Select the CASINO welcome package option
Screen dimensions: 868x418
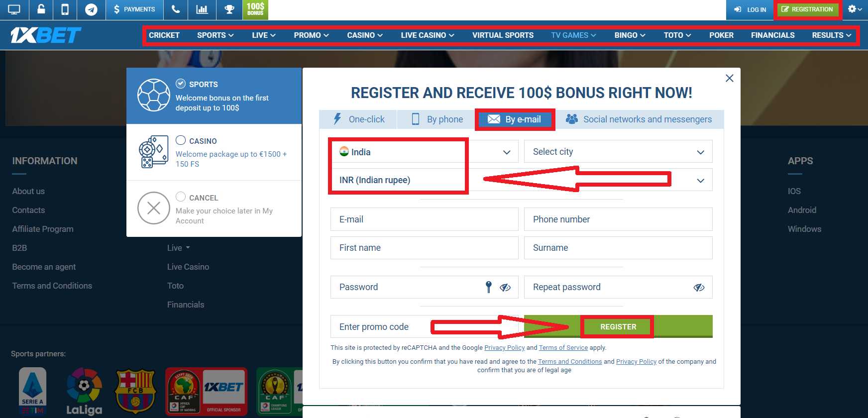point(214,152)
